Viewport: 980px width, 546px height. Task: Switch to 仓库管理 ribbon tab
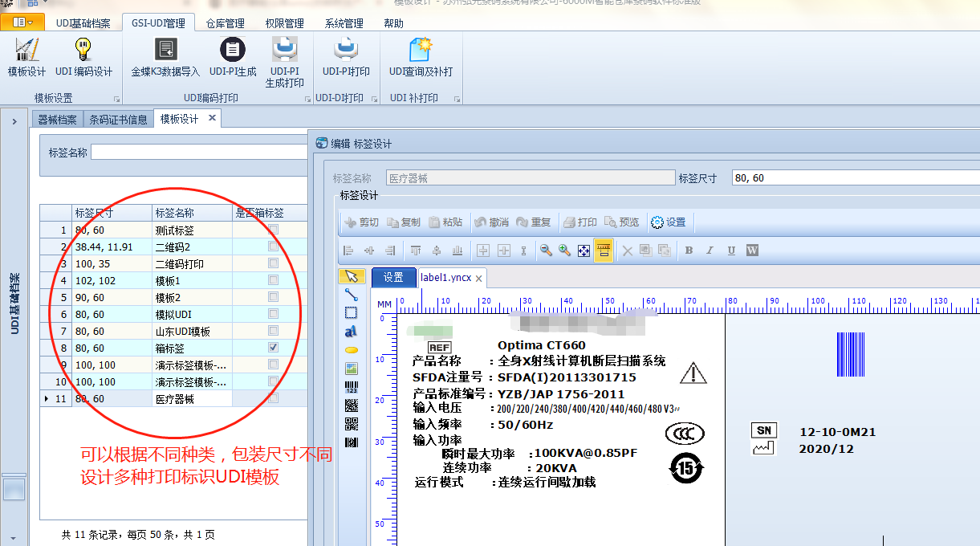225,23
